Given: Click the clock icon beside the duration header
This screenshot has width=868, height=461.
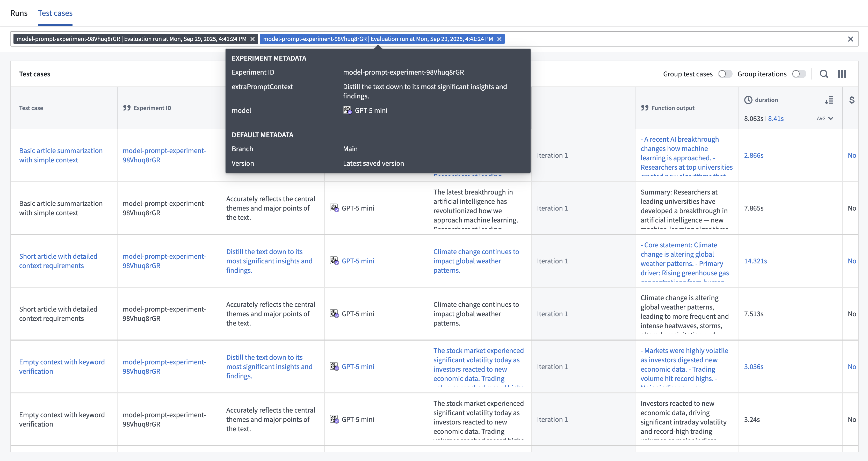Looking at the screenshot, I should pos(748,100).
